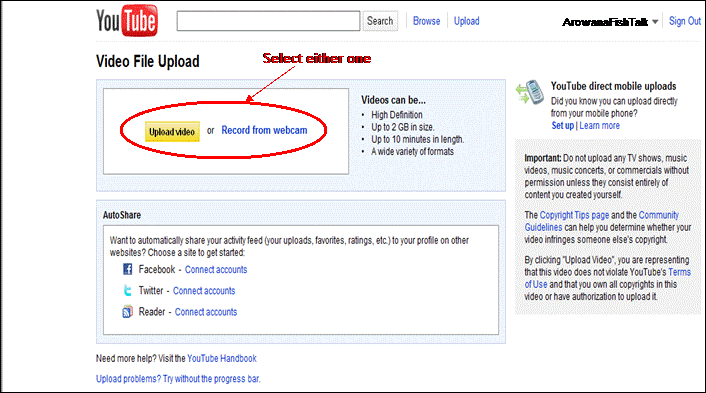
Task: Click the YouTube logo
Action: point(127,21)
